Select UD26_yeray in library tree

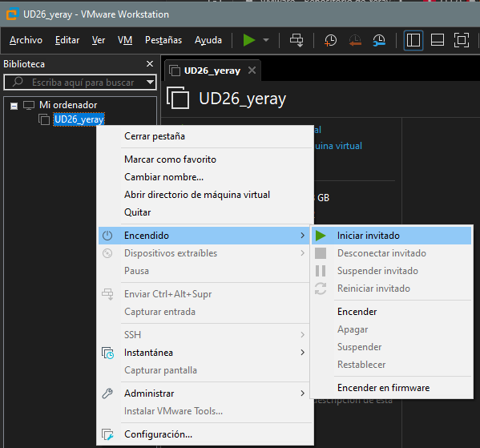click(x=79, y=119)
